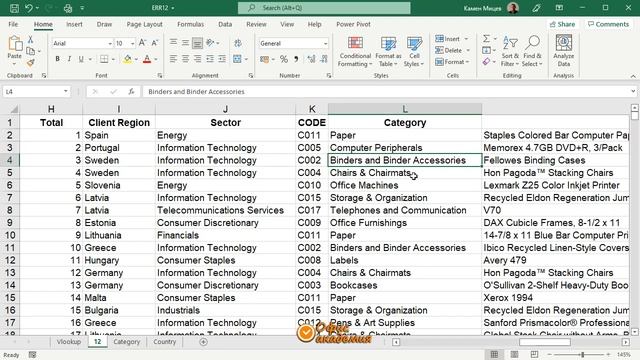This screenshot has width=640, height=360.
Task: Expand the Name Box dropdown arrow
Action: coord(66,91)
